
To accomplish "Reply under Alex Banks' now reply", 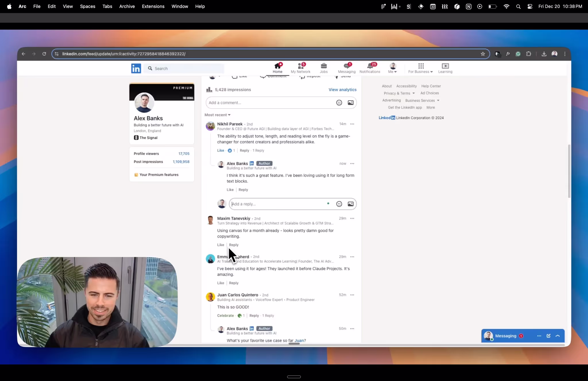I will [243, 190].
